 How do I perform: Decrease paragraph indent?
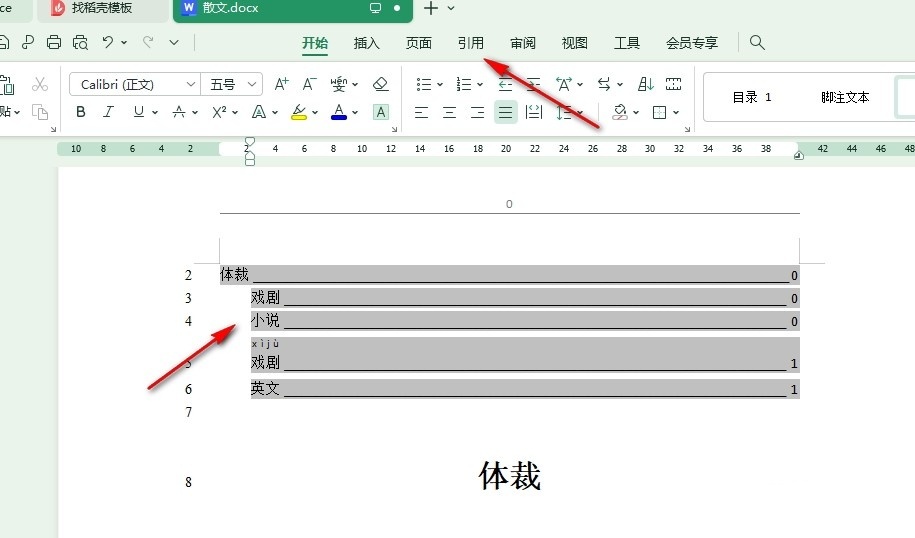tap(505, 85)
